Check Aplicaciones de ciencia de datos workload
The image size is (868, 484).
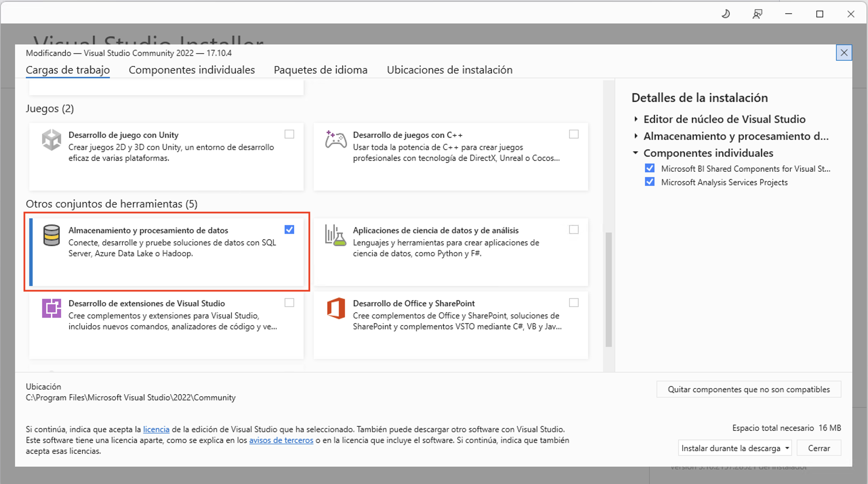(574, 230)
